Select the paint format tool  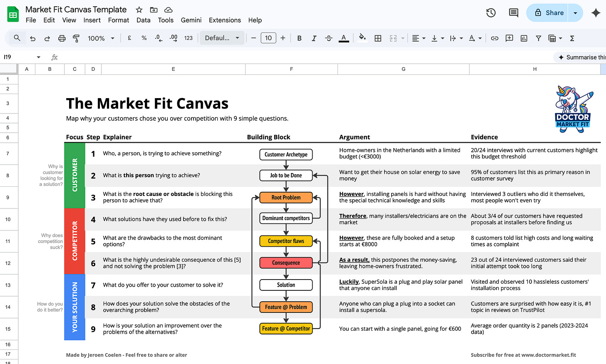(x=76, y=38)
